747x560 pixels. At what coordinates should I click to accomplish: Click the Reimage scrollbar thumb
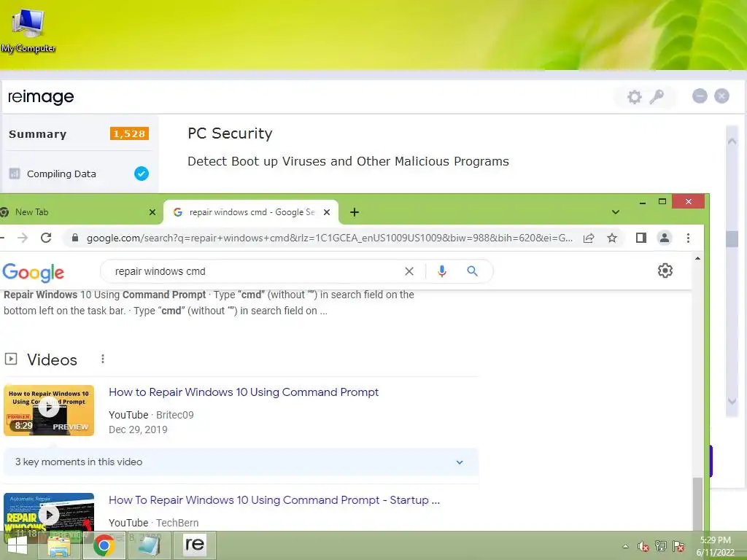tap(732, 239)
